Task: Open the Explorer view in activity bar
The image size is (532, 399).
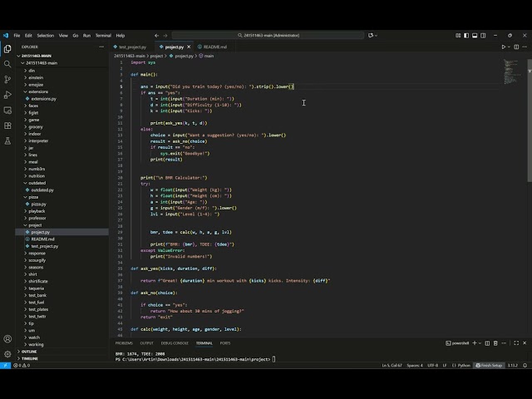Action: pyautogui.click(x=7, y=49)
